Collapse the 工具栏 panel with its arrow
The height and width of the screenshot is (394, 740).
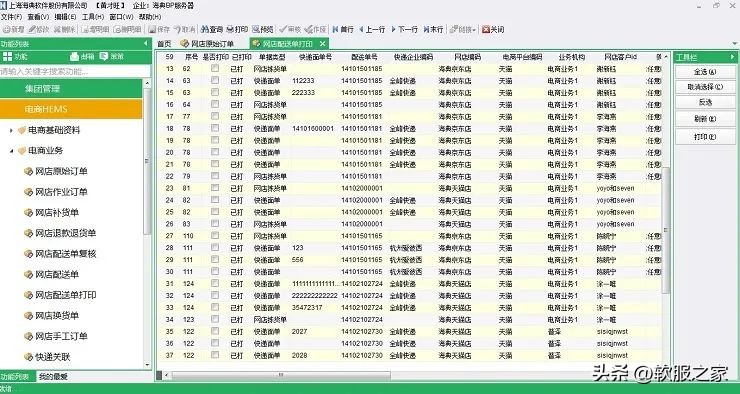[733, 57]
